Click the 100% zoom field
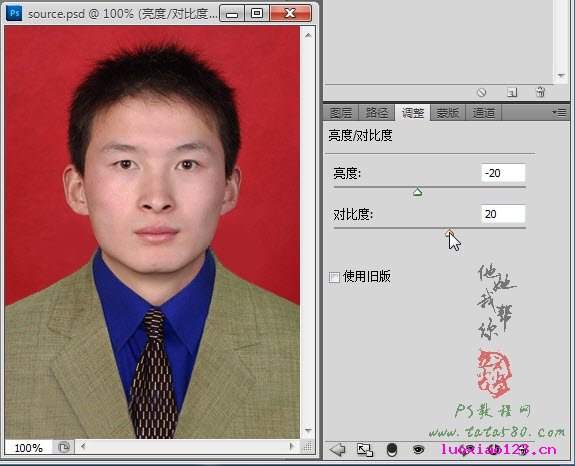The width and height of the screenshot is (575, 466). pyautogui.click(x=29, y=448)
